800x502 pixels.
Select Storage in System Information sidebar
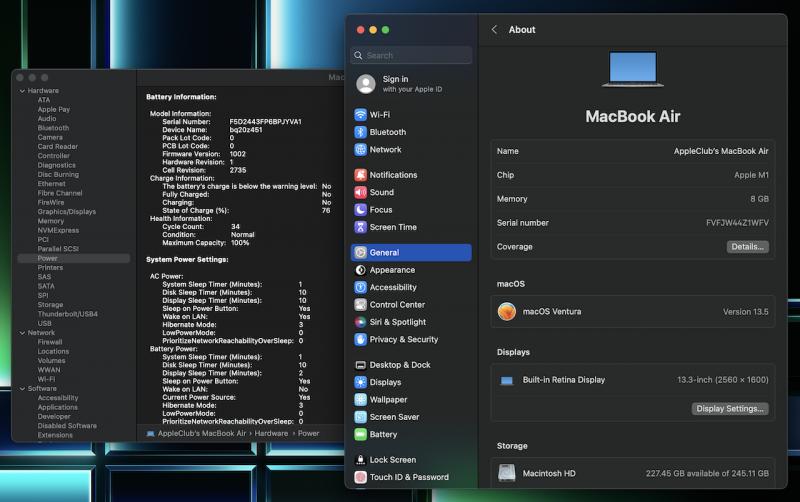point(50,305)
